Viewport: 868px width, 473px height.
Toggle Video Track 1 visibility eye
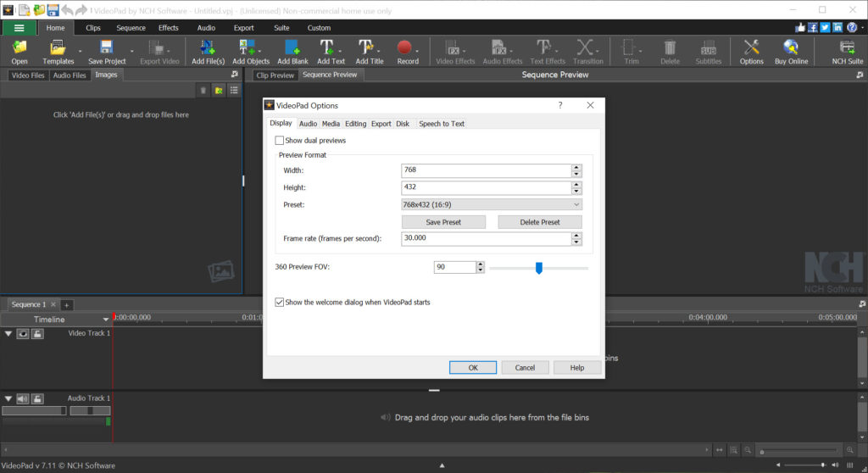[x=23, y=333]
